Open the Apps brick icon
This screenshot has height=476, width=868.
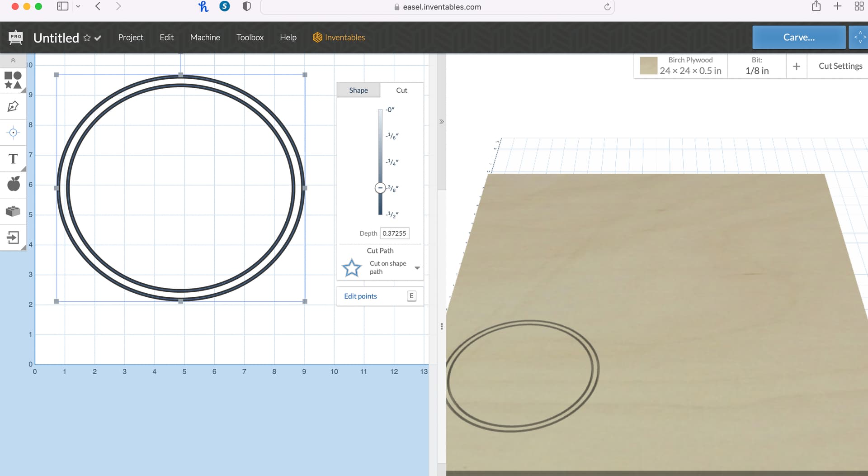(x=13, y=211)
